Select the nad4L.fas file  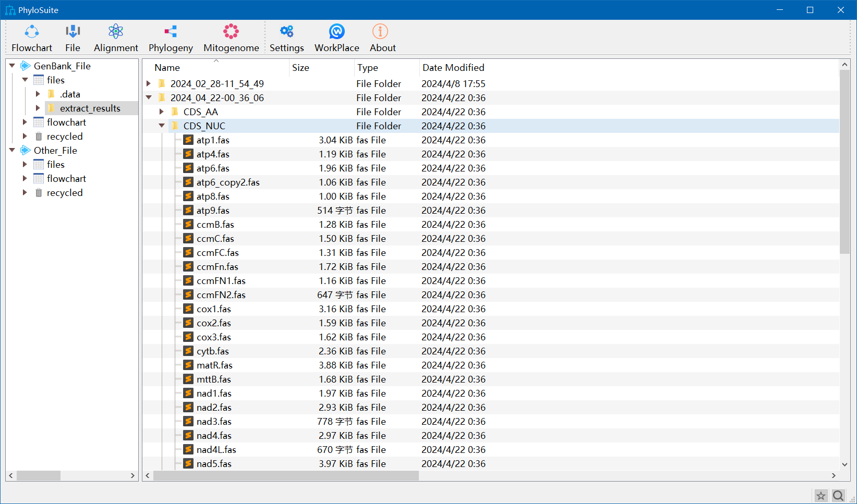(216, 449)
